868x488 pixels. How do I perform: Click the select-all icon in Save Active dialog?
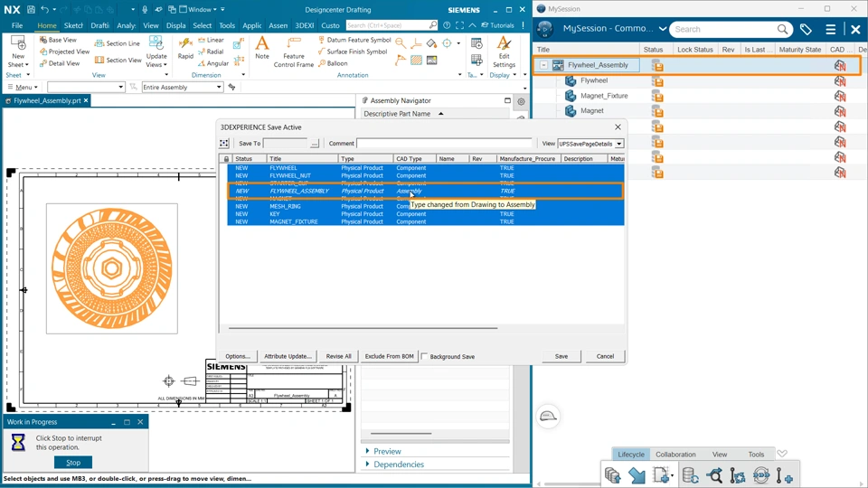[224, 144]
